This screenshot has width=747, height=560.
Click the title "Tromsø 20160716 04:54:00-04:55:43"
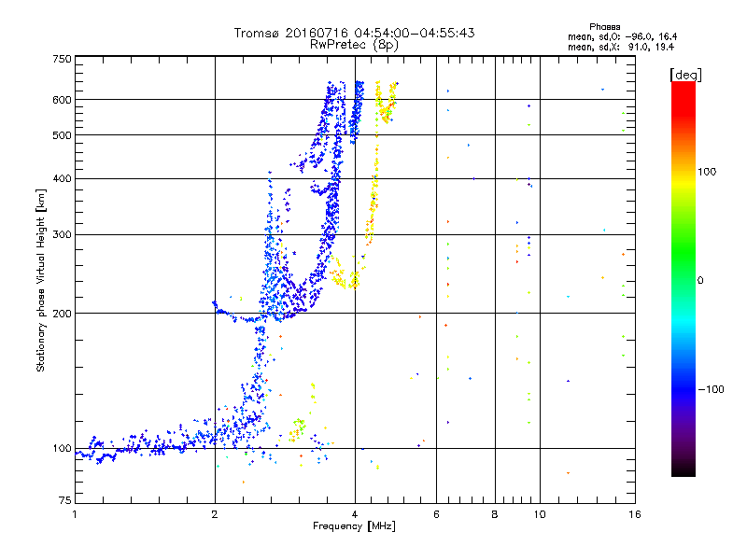click(354, 33)
